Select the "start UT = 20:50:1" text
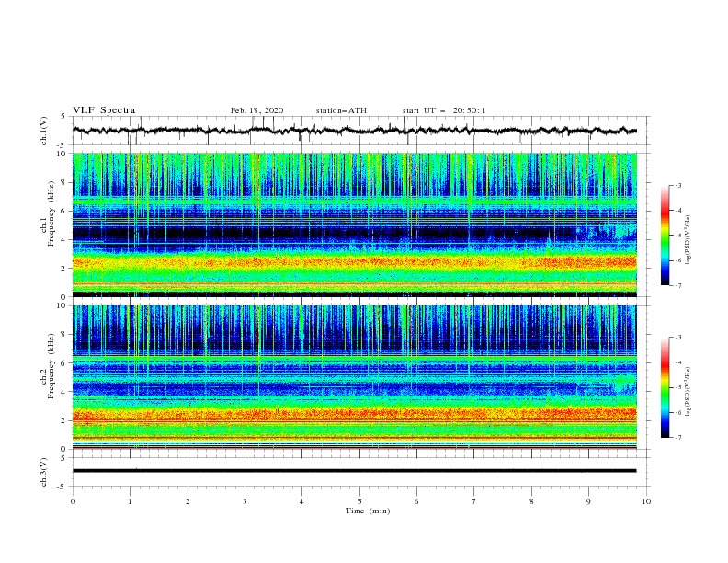Screen dimensions: 728x563 click(444, 110)
